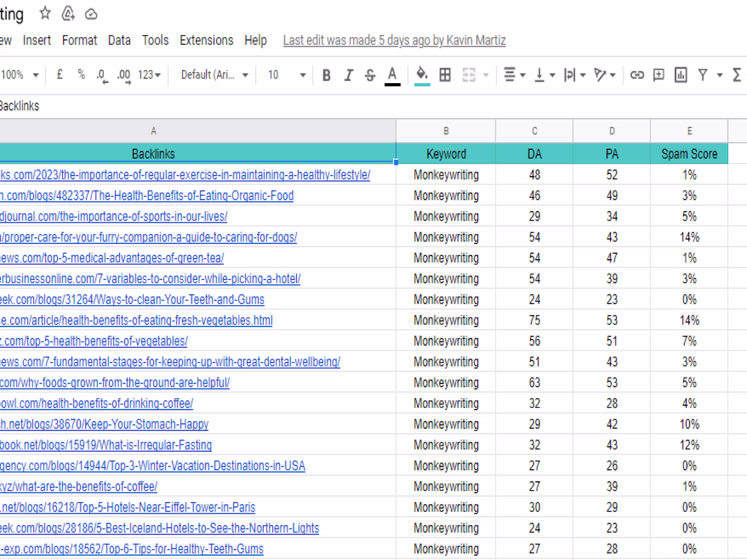This screenshot has width=747, height=560.
Task: Open the Eiffel-Tower hotels backlink
Action: 127,507
